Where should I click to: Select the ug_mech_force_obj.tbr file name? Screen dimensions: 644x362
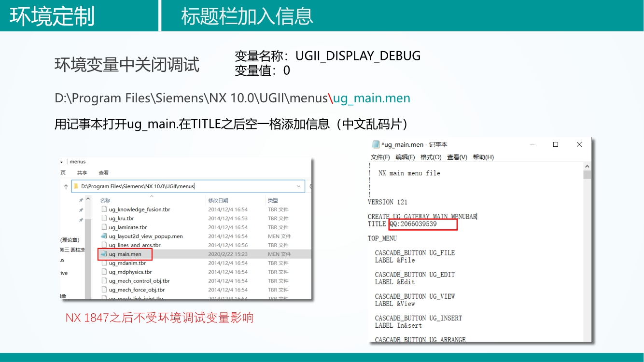tap(137, 290)
